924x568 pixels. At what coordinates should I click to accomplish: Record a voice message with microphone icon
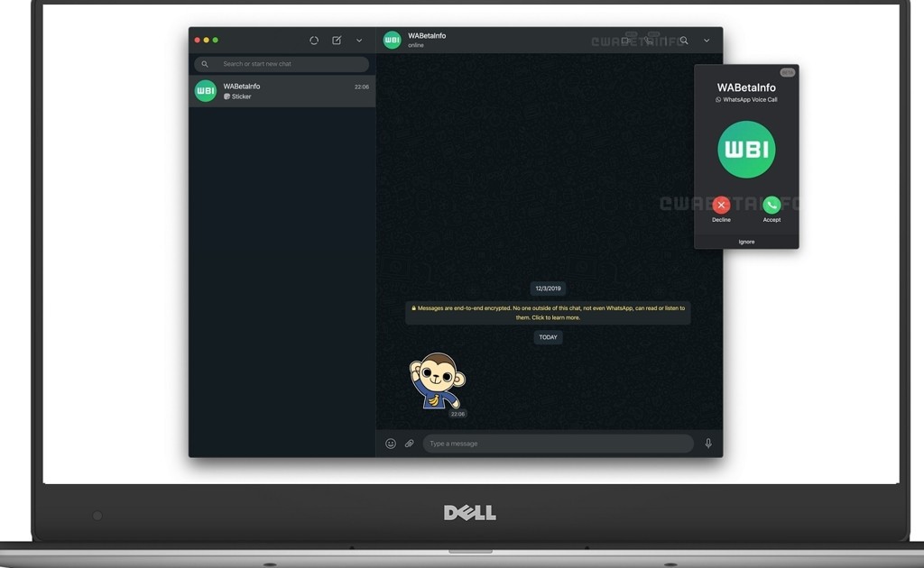click(708, 444)
